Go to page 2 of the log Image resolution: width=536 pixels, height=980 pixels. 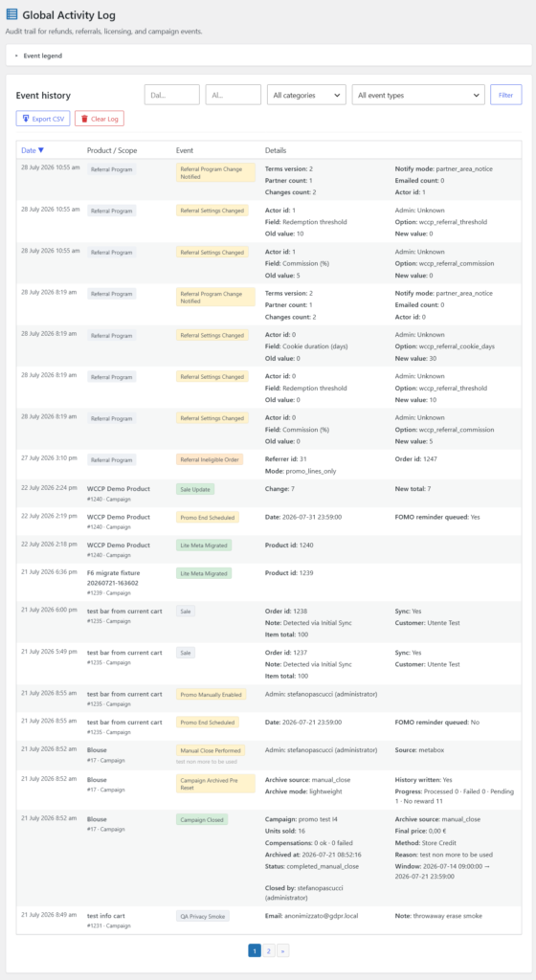click(268, 950)
